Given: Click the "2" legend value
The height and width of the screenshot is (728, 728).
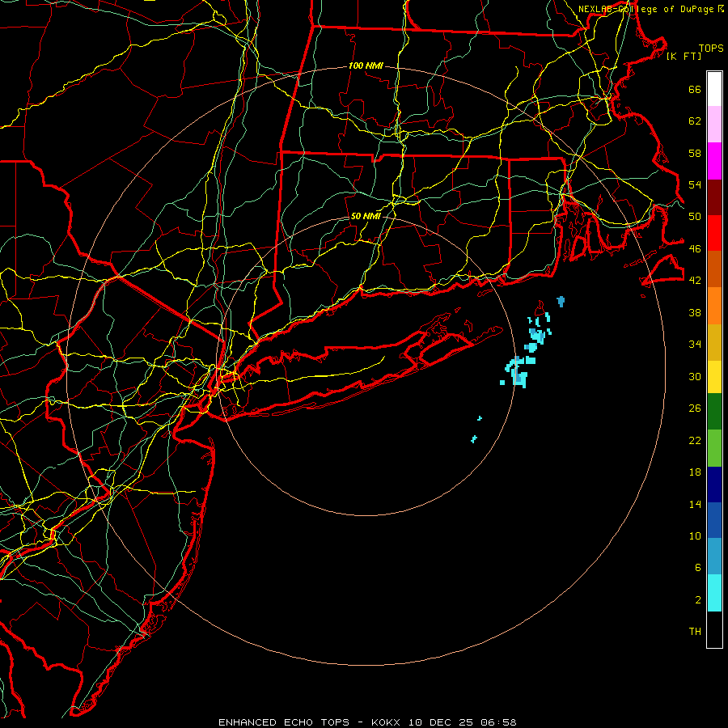Looking at the screenshot, I should pos(698,599).
